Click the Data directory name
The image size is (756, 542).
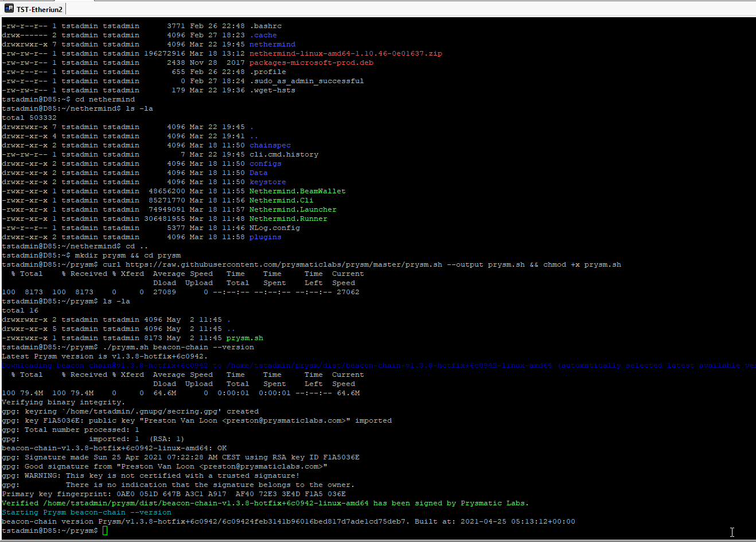click(259, 173)
